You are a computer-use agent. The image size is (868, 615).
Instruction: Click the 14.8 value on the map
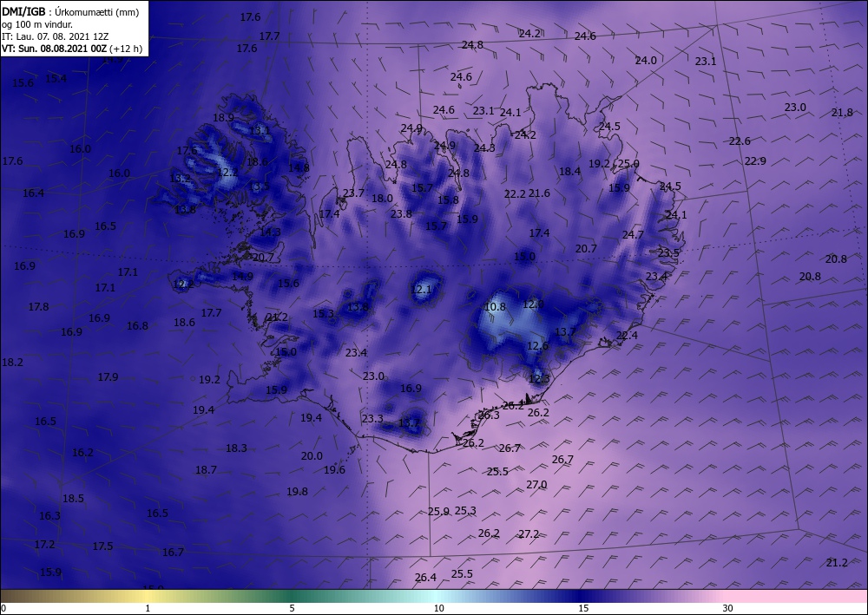pos(299,167)
